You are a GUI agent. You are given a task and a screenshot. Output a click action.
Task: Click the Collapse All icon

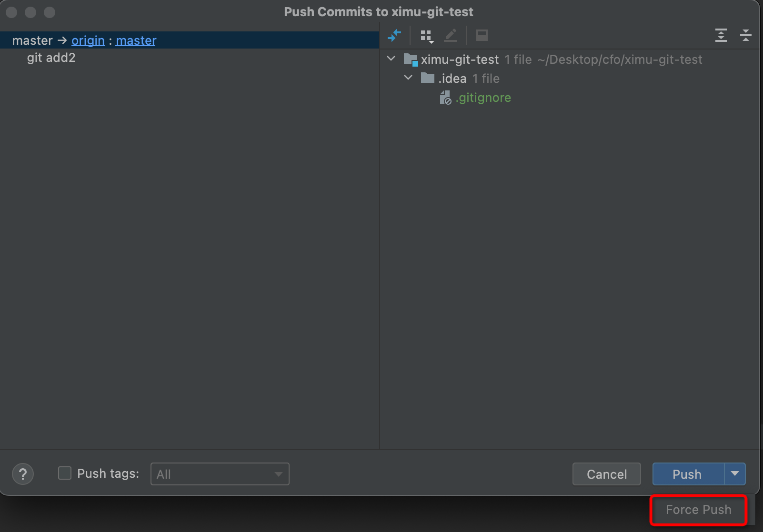pyautogui.click(x=745, y=35)
